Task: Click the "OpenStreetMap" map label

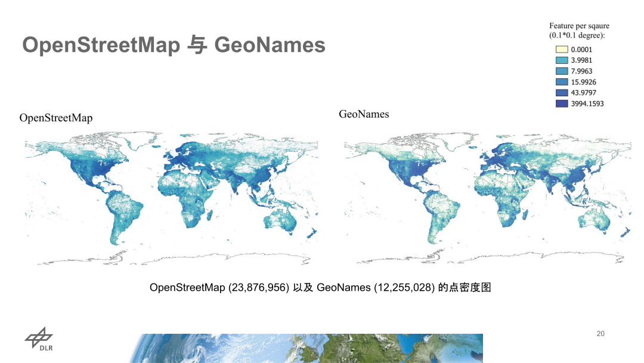Action: tap(56, 118)
